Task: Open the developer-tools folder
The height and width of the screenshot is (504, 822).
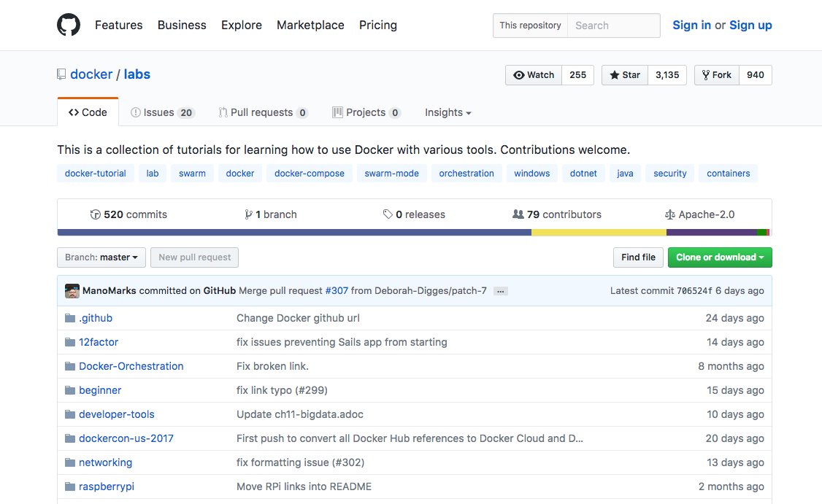Action: coord(116,414)
